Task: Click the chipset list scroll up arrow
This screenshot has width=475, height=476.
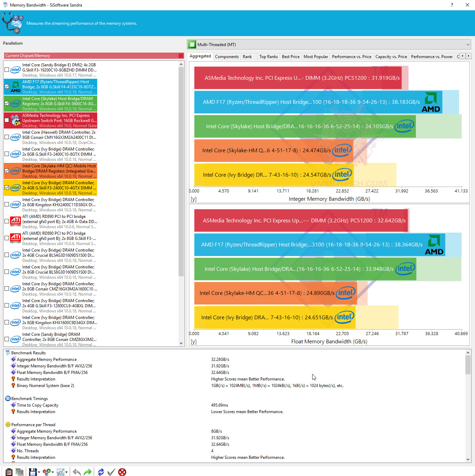Action: point(181,64)
